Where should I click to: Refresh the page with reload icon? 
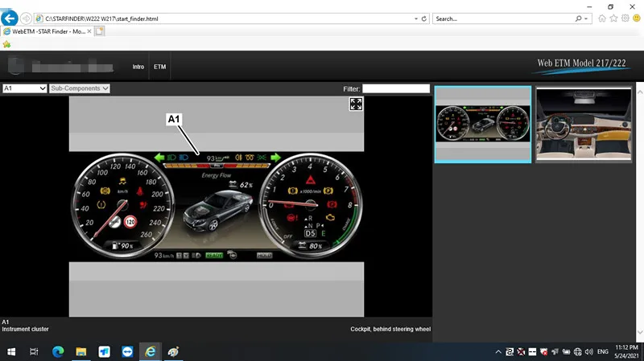424,18
